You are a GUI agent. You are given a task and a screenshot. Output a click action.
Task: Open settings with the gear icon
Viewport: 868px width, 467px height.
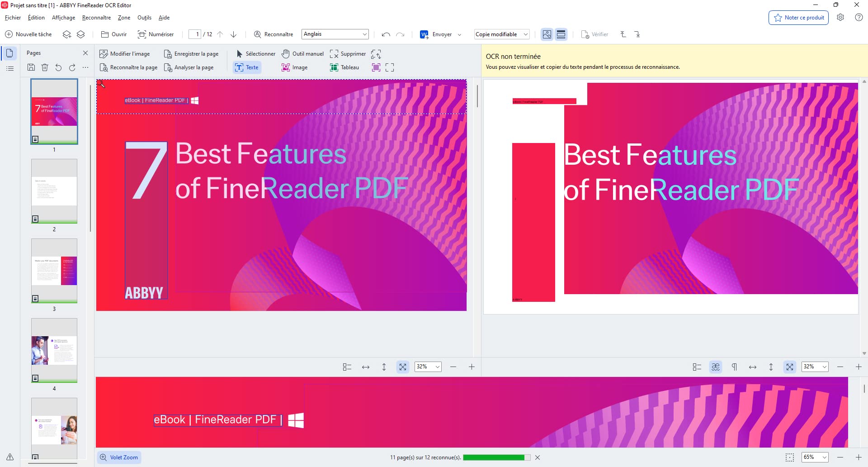840,18
